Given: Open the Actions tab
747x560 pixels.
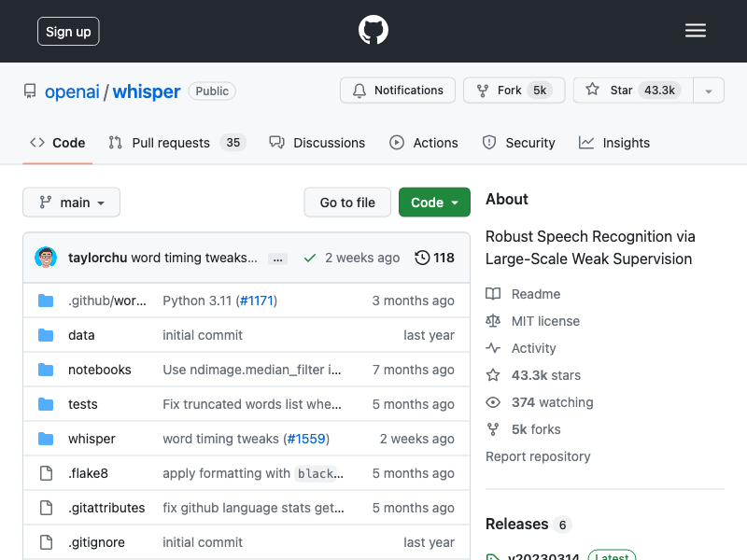Looking at the screenshot, I should pos(424,143).
